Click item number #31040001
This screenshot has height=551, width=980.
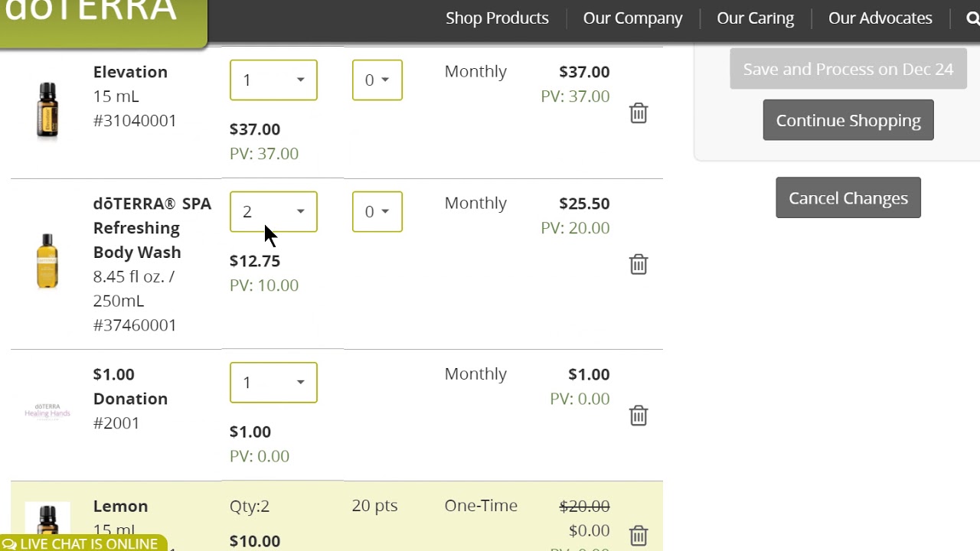click(x=135, y=120)
